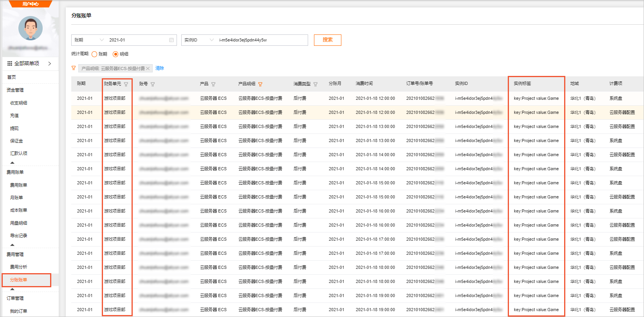The width and height of the screenshot is (644, 317).
Task: Filter the 财务单元 column via funnel icon
Action: (x=126, y=84)
